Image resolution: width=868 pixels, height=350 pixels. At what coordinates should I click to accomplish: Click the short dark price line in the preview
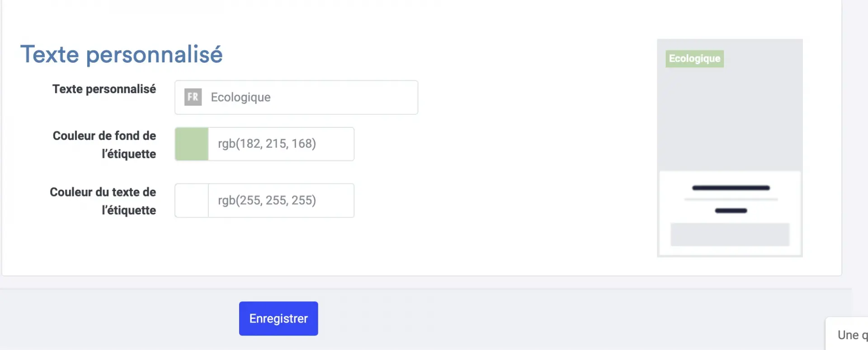coord(731,211)
